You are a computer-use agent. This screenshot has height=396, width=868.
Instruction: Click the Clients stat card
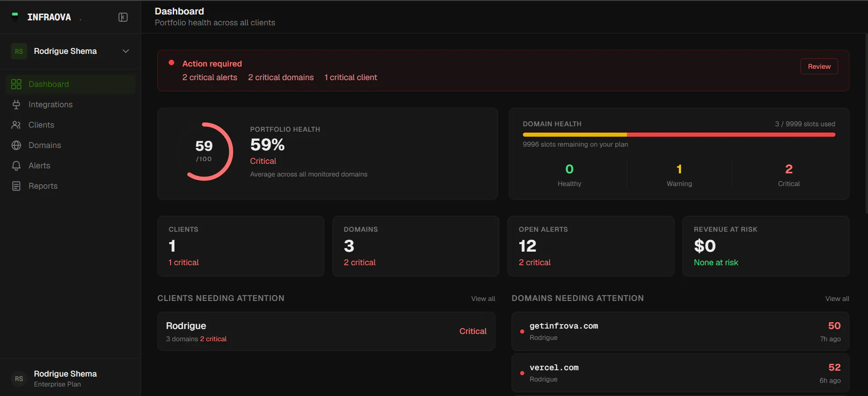tap(241, 246)
